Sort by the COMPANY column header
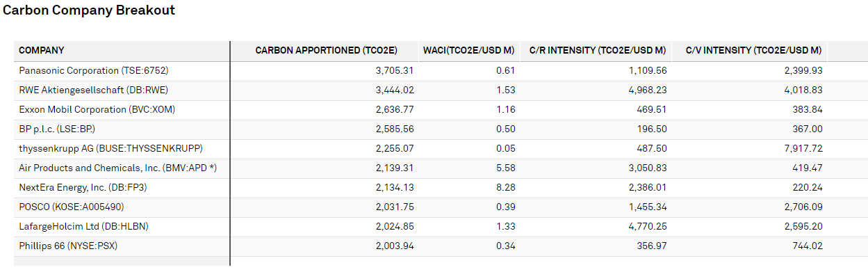This screenshot has height=279, width=868. (x=42, y=51)
